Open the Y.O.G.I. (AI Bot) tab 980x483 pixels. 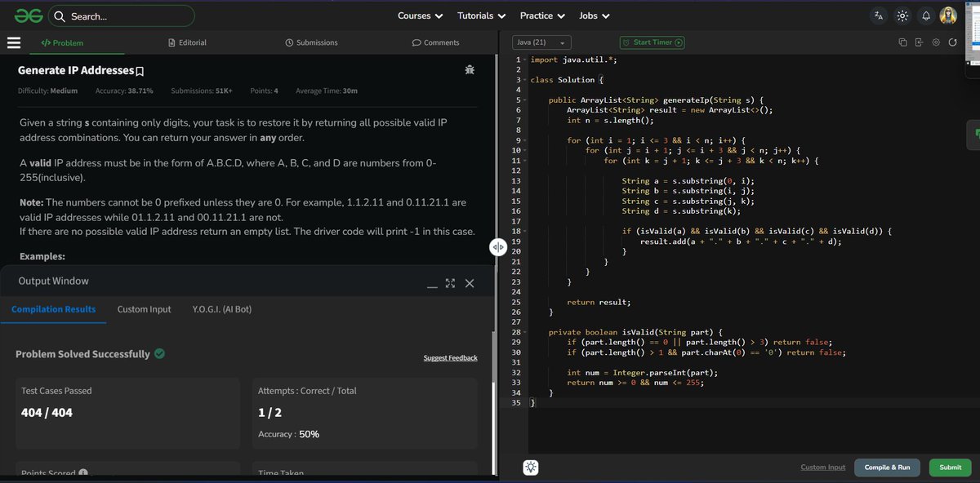(222, 309)
